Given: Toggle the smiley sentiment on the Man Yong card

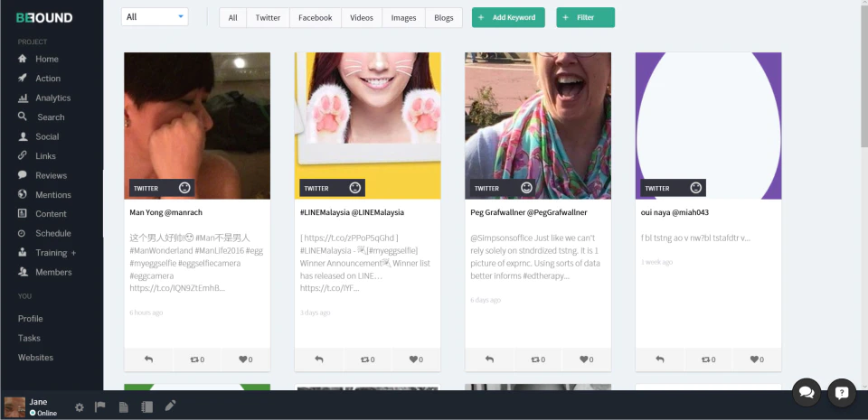Looking at the screenshot, I should pyautogui.click(x=184, y=188).
